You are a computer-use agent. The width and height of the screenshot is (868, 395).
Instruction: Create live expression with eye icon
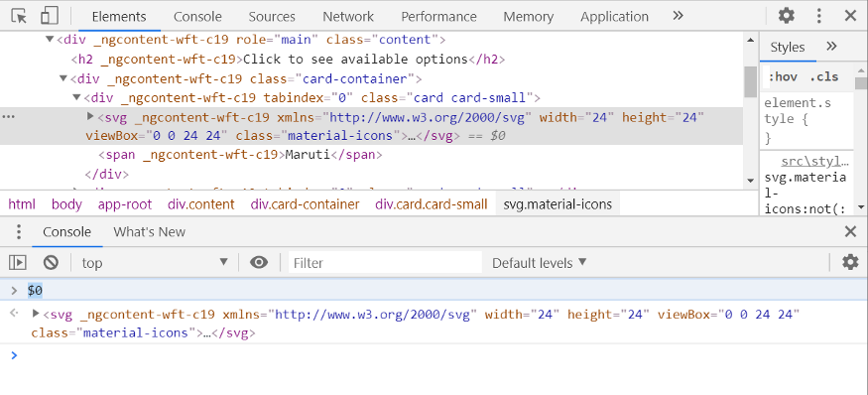point(259,263)
